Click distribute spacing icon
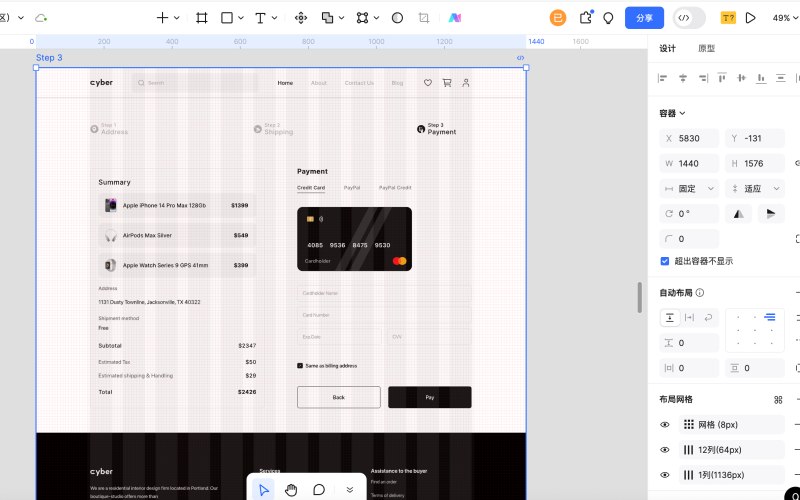This screenshot has height=500, width=800. (781, 78)
